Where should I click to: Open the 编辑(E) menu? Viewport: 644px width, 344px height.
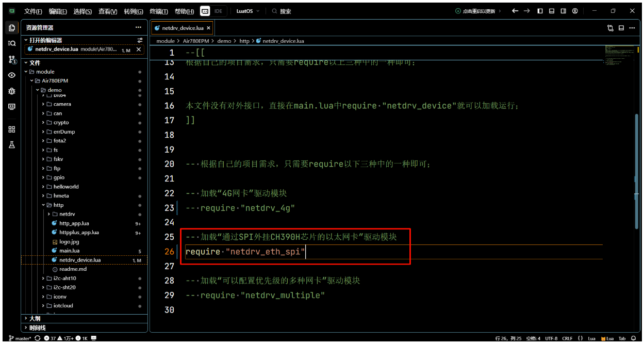click(x=58, y=11)
